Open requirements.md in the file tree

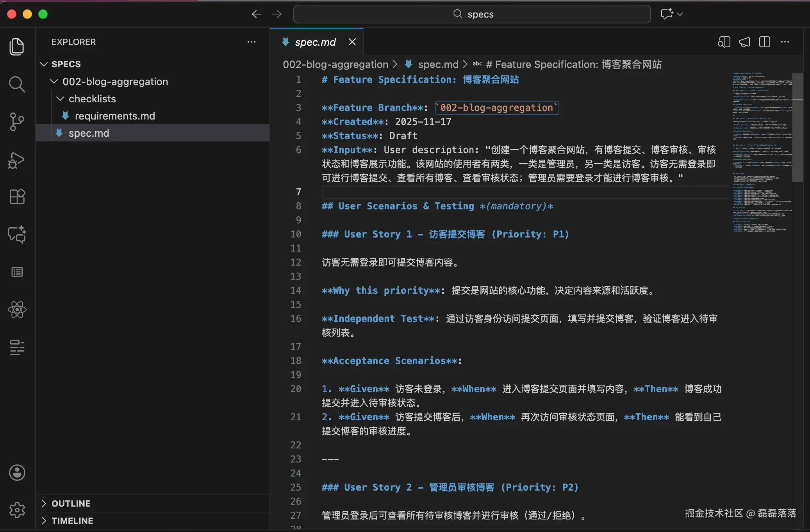(x=114, y=116)
